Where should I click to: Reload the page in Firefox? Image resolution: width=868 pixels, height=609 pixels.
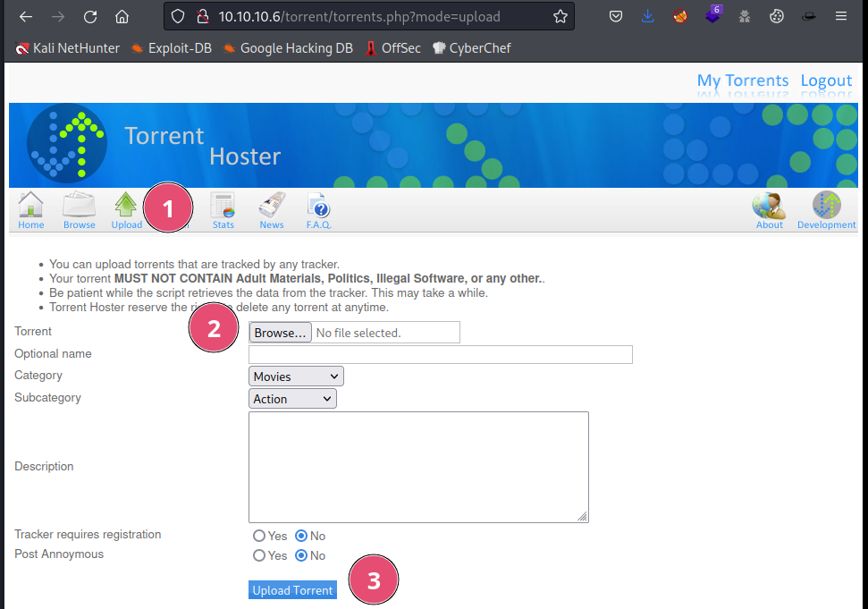89,16
